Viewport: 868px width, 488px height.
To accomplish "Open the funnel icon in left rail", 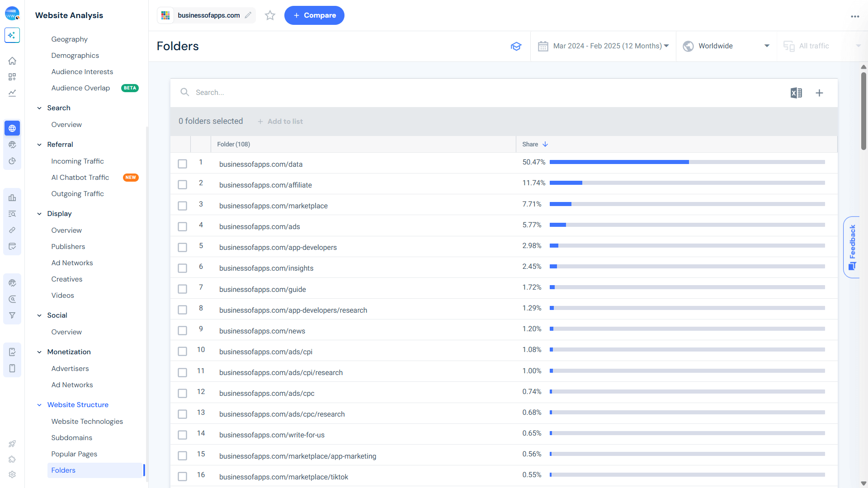I will click(12, 315).
